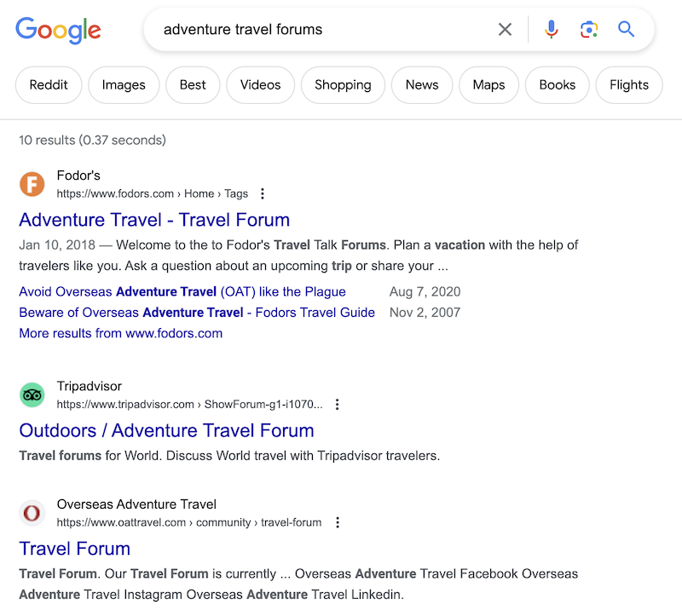682x616 pixels.
Task: Open the three-dot menu beside the Tripadvisor result
Action: click(x=338, y=404)
